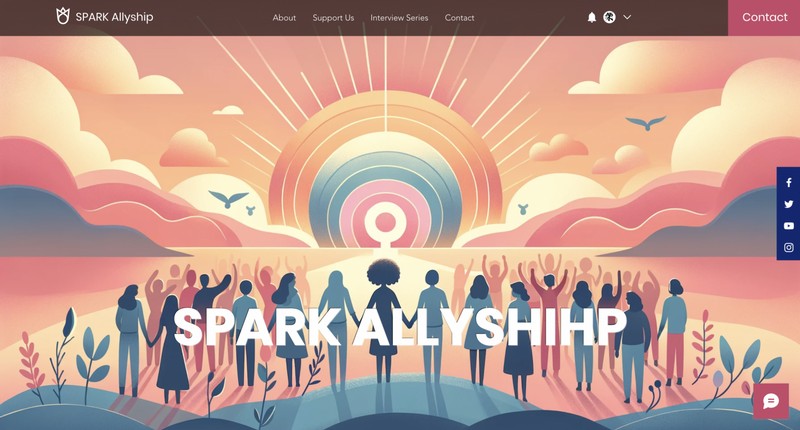Click the pink Contact button
The width and height of the screenshot is (800, 430).
tap(764, 17)
